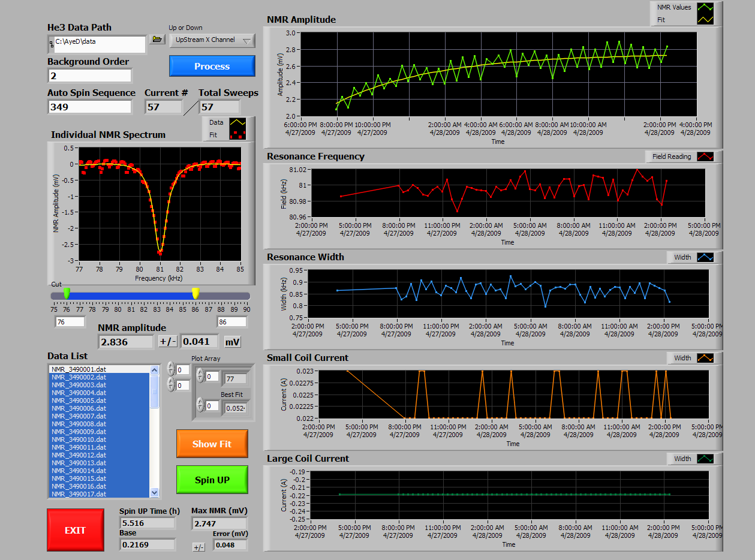The height and width of the screenshot is (560, 755).
Task: Click the mV unit label beside NMR amplitude
Action: 233,342
